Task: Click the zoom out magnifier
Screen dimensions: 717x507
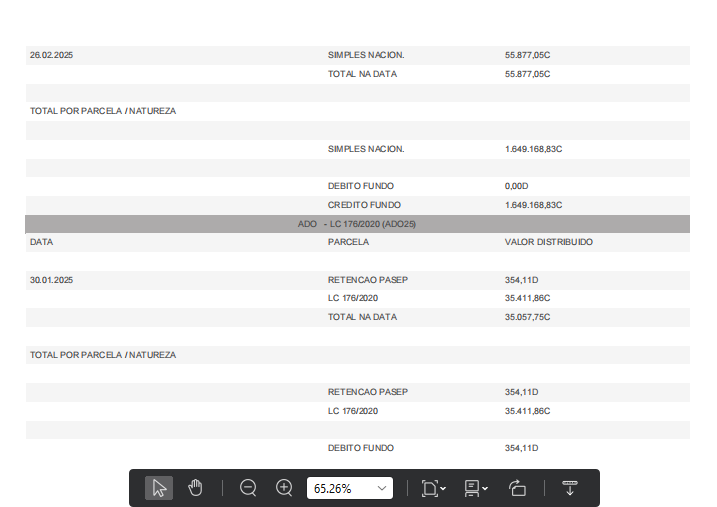Action: (248, 488)
